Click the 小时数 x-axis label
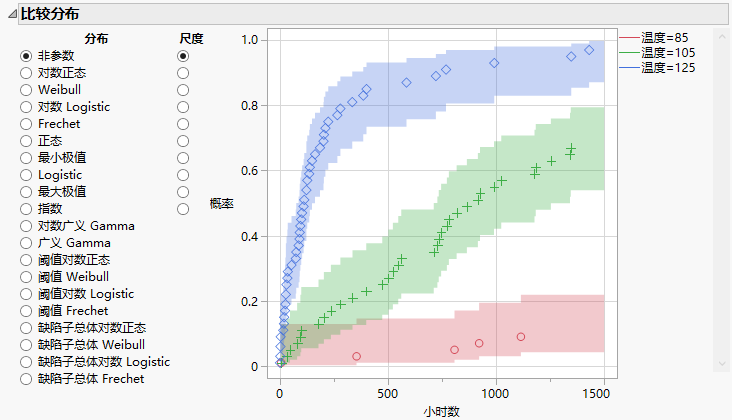This screenshot has width=732, height=420. coord(441,411)
